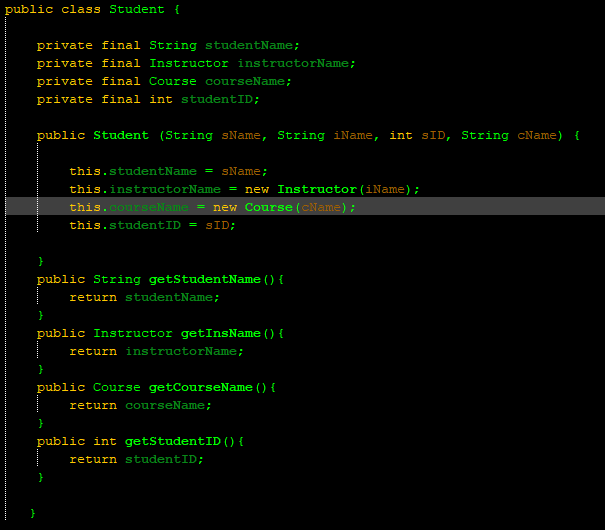The height and width of the screenshot is (530, 605).
Task: Click 'Course' in the new Course(cName) call
Action: point(269,208)
